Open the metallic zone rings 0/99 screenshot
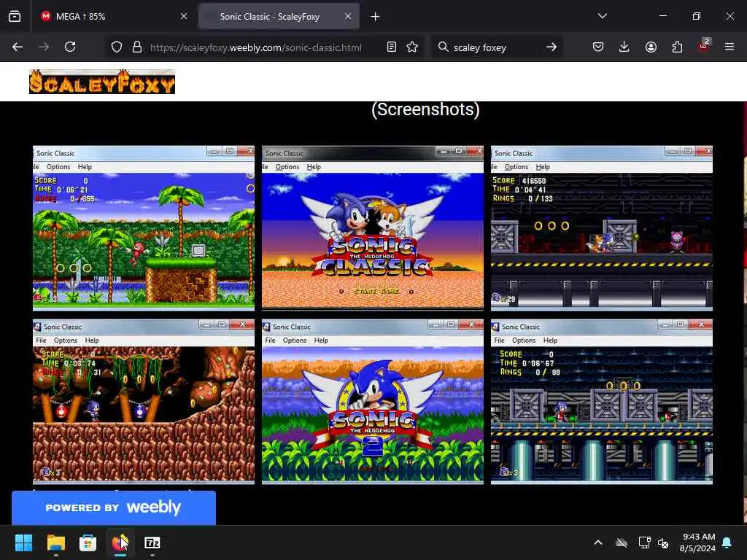 point(602,402)
